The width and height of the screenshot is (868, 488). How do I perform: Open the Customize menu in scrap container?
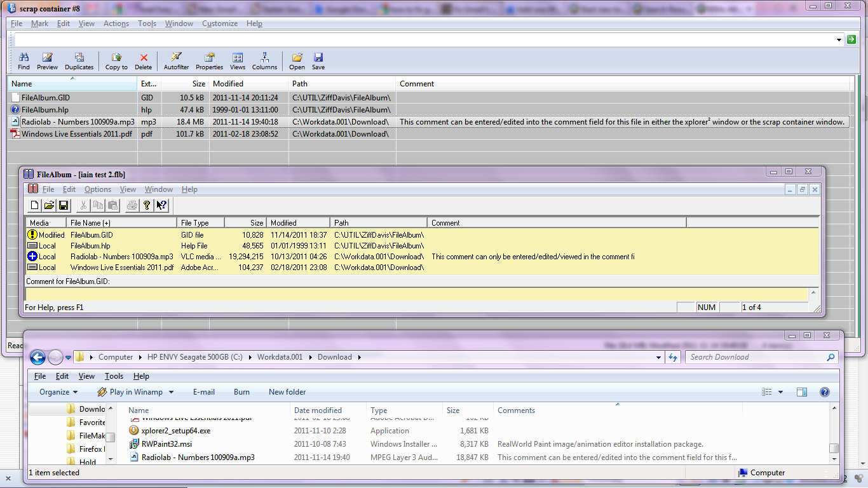click(x=220, y=24)
